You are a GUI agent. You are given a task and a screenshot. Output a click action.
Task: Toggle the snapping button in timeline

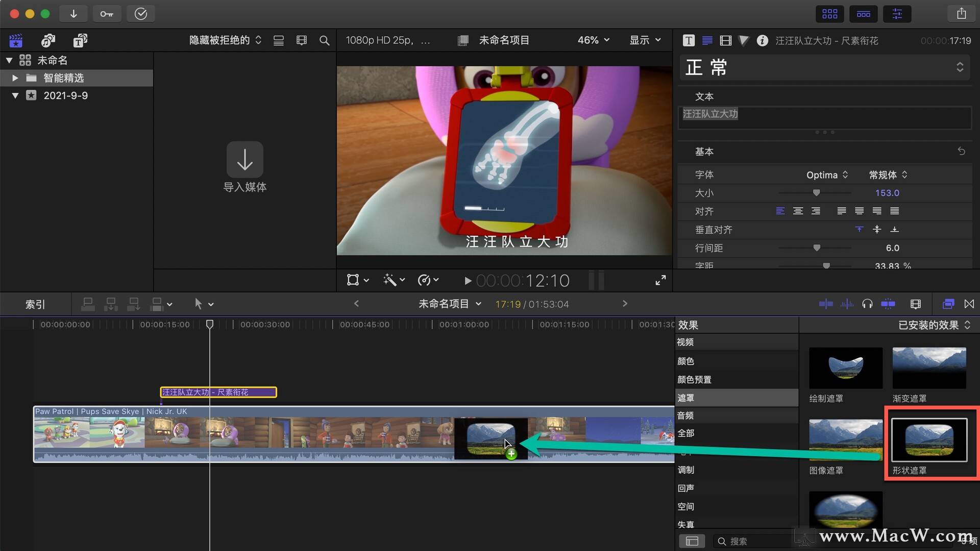point(888,304)
